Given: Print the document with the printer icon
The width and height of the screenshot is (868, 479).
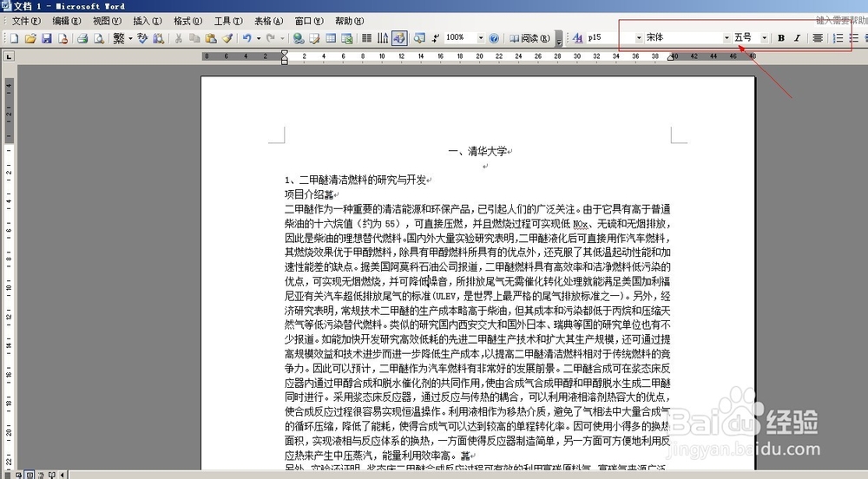Looking at the screenshot, I should point(82,38).
